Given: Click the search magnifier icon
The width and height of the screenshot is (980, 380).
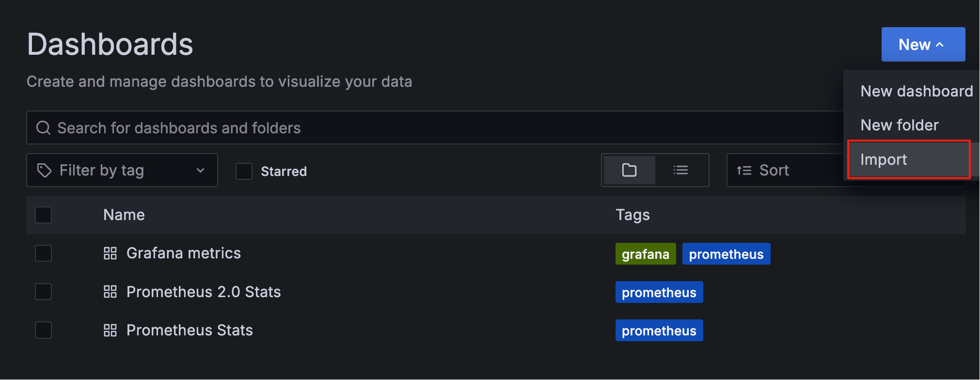Looking at the screenshot, I should (x=44, y=128).
